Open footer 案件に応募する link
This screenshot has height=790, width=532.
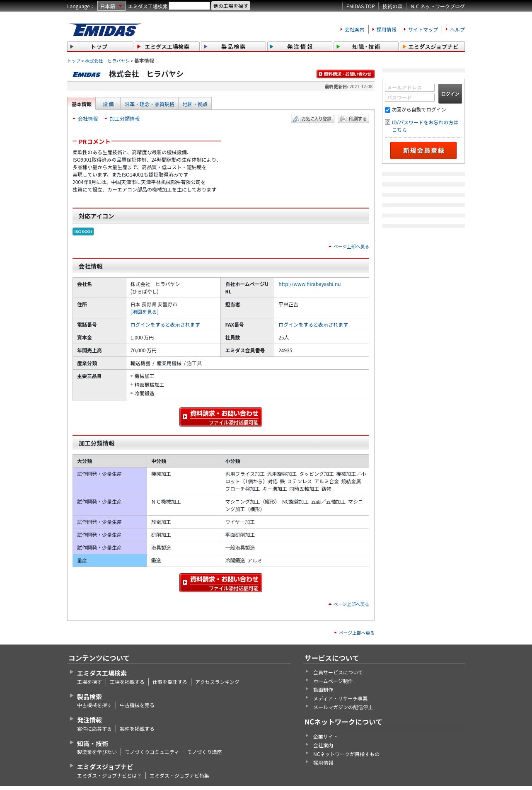coord(94,729)
